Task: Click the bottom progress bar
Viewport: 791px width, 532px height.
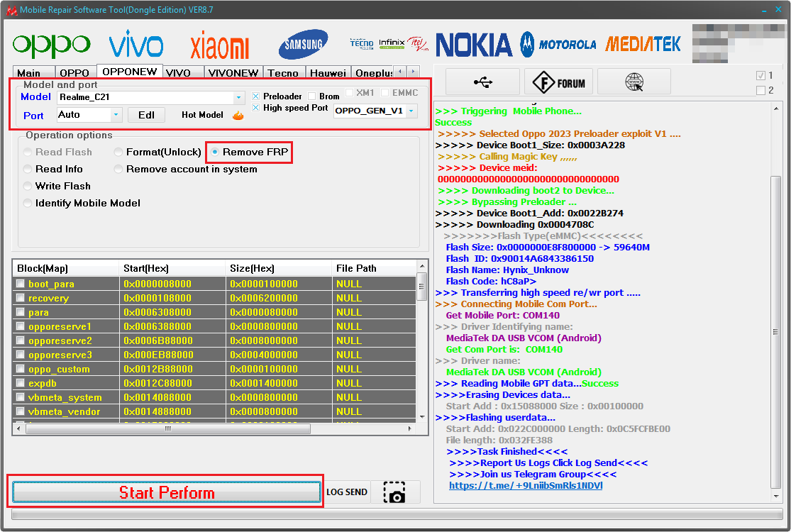Action: point(397,514)
